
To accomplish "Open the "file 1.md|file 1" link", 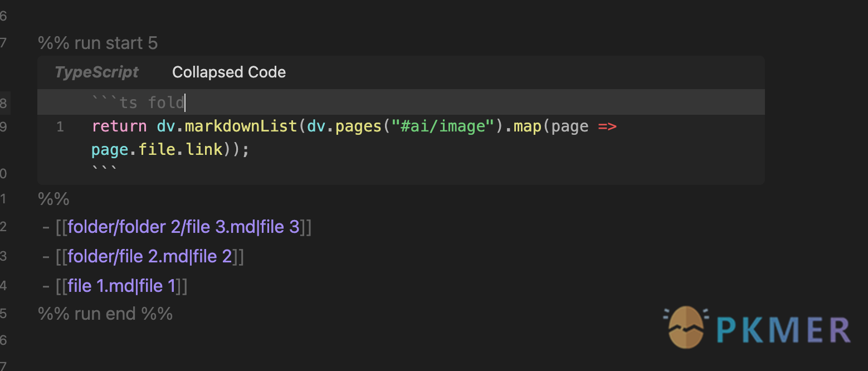I will tap(121, 286).
